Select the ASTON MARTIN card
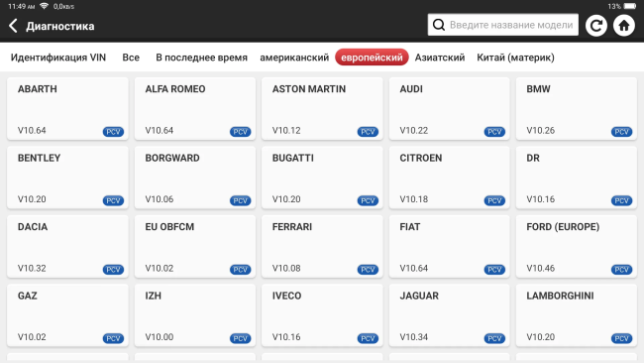This screenshot has width=644, height=363. tap(322, 108)
